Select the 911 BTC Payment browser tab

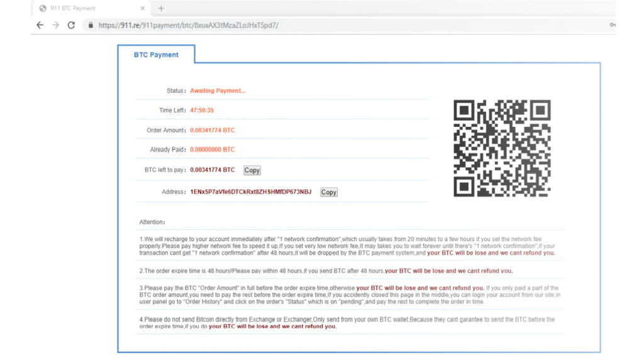(x=91, y=8)
